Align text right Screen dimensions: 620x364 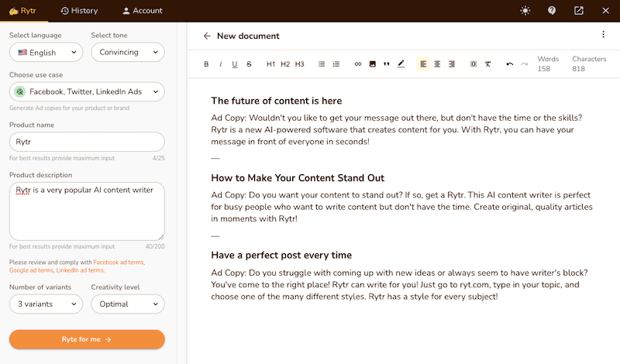452,64
